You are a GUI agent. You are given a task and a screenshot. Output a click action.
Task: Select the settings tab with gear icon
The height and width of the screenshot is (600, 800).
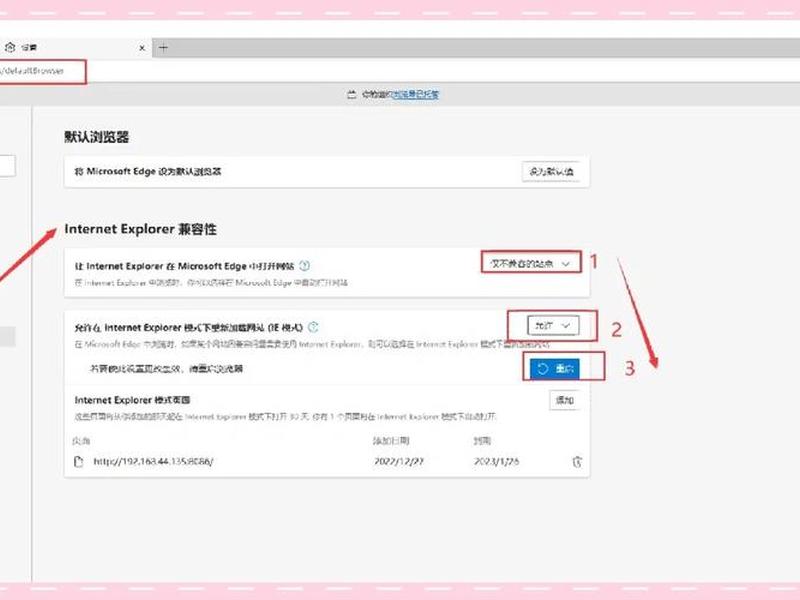pyautogui.click(x=74, y=47)
